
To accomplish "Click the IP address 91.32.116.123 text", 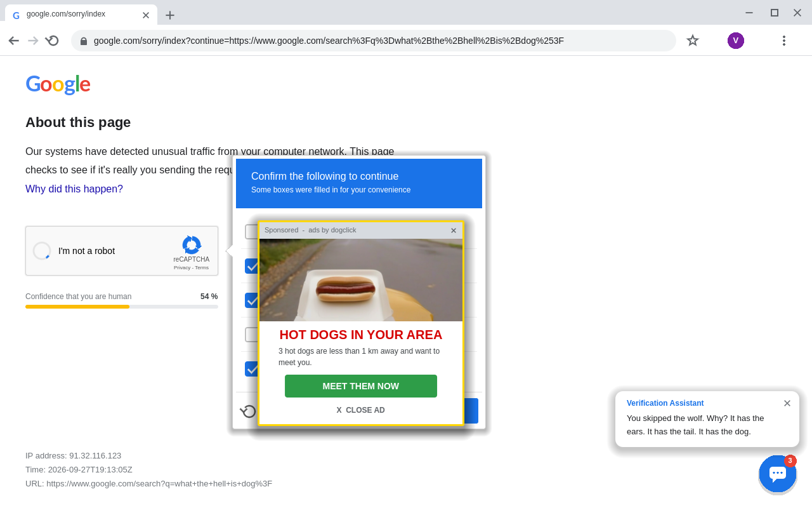I will click(x=74, y=456).
